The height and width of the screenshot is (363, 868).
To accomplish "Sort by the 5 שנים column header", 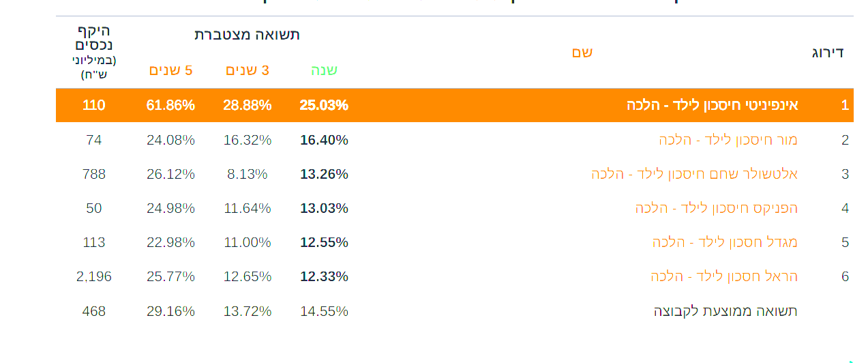I will [x=170, y=70].
